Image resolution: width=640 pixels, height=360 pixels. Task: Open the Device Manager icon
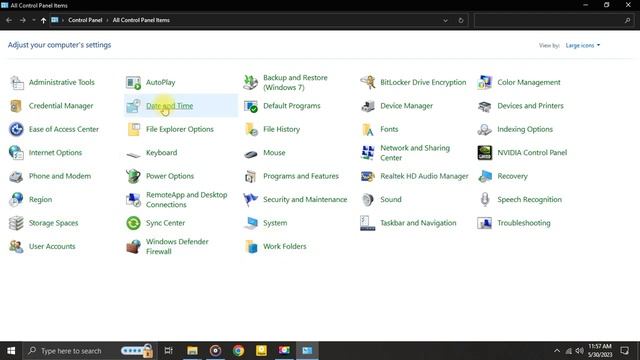click(x=368, y=106)
